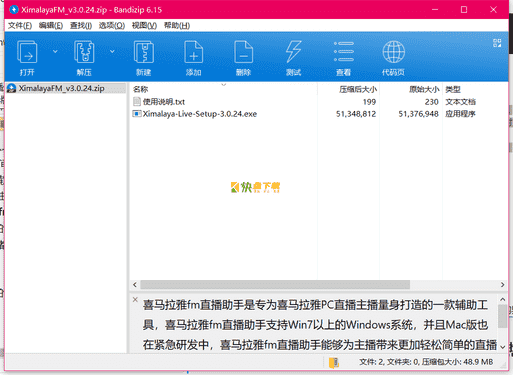Expand the Extract button dropdown arrow
This screenshot has width=513, height=375.
pos(112,52)
